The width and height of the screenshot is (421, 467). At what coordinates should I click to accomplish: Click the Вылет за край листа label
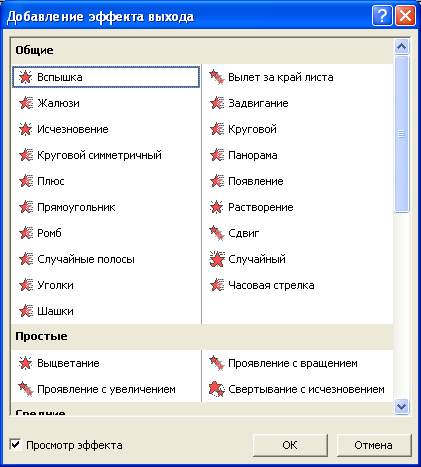281,77
